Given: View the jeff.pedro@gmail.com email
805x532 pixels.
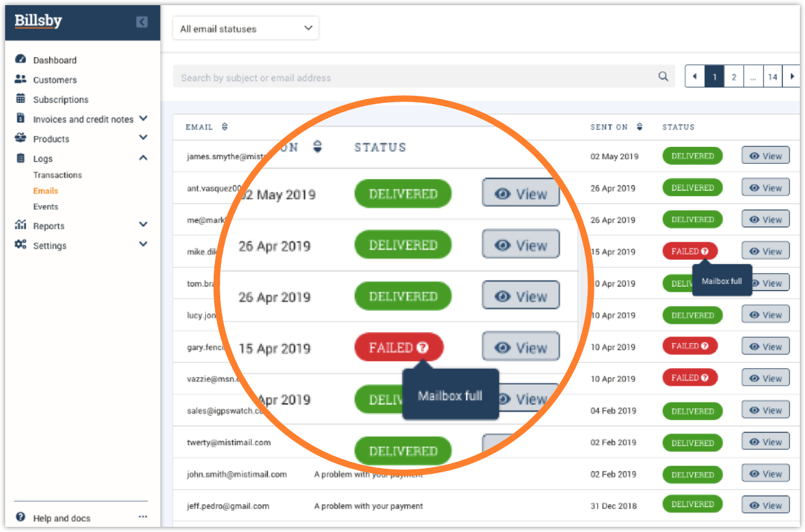Looking at the screenshot, I should click(x=765, y=505).
